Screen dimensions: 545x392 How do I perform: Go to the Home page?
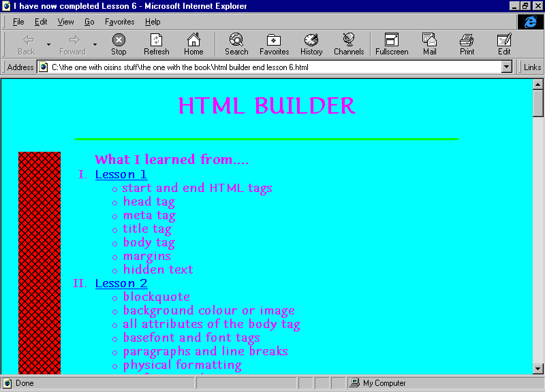click(193, 44)
